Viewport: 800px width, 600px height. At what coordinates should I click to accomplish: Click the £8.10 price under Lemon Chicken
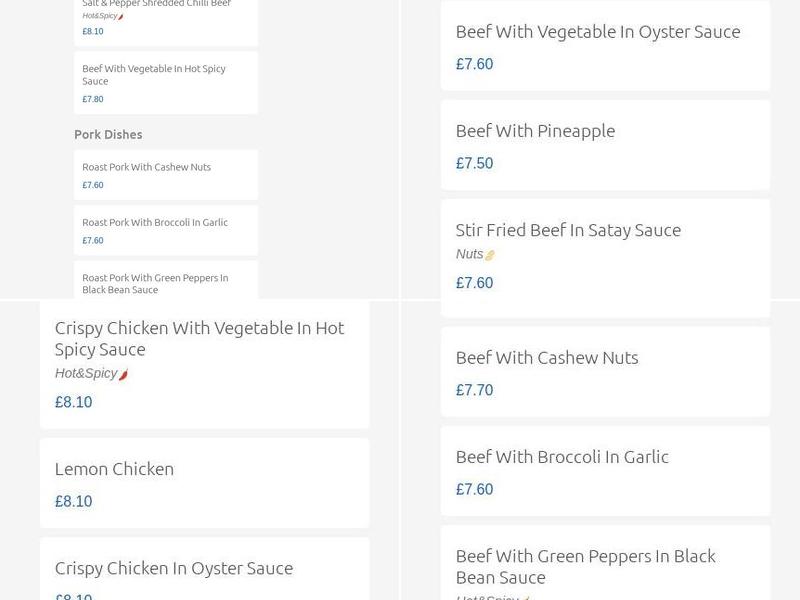tap(73, 501)
